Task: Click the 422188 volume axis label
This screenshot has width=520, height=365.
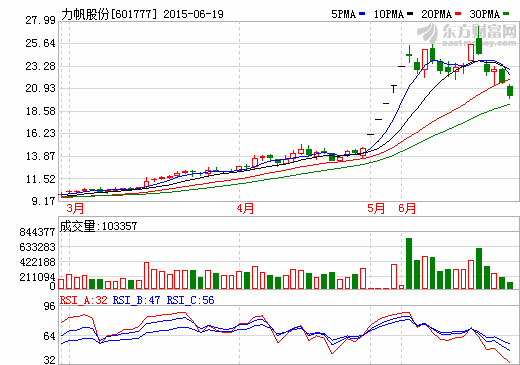Action: coord(37,262)
